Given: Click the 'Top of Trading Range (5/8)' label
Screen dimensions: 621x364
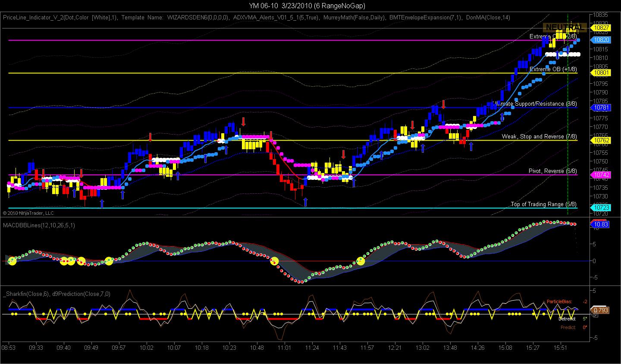Looking at the screenshot, I should pos(544,204).
